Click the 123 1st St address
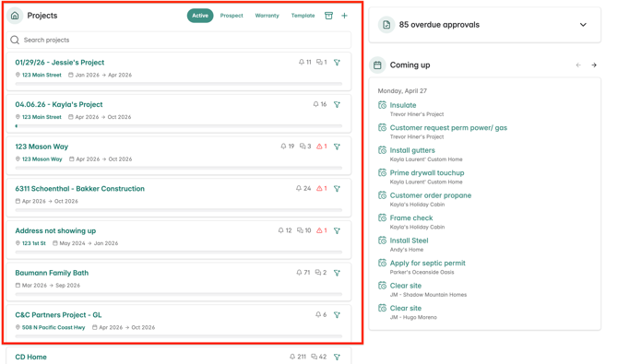The height and width of the screenshot is (364, 618). pyautogui.click(x=33, y=243)
